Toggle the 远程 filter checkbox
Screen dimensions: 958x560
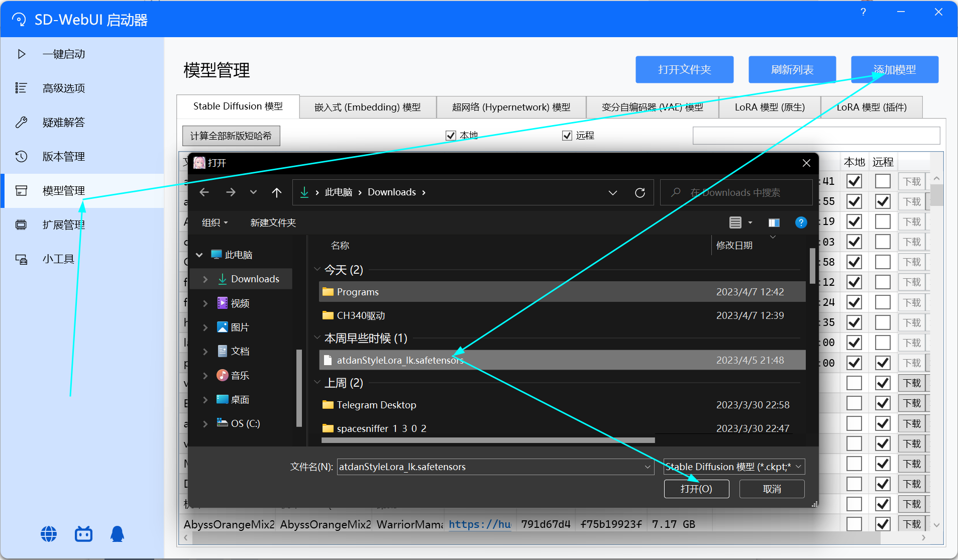tap(567, 136)
